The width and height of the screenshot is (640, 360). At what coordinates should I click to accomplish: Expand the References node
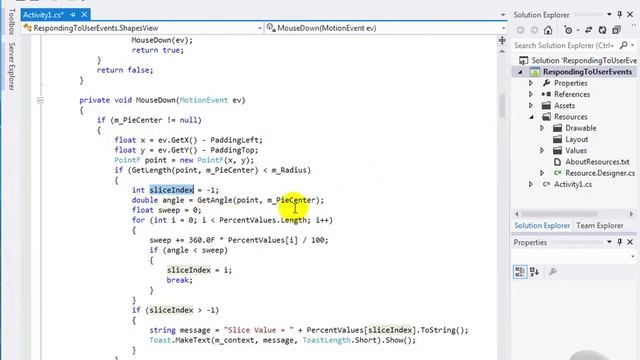coord(531,94)
